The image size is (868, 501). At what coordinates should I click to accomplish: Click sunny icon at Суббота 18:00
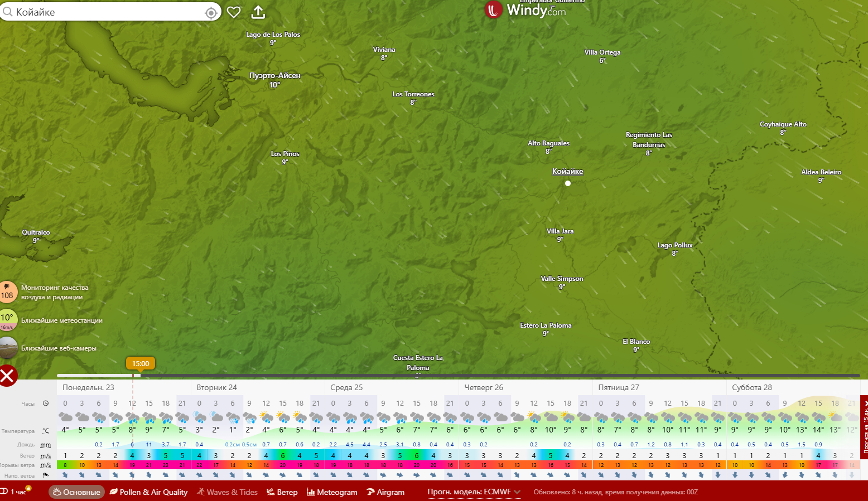[x=835, y=417]
